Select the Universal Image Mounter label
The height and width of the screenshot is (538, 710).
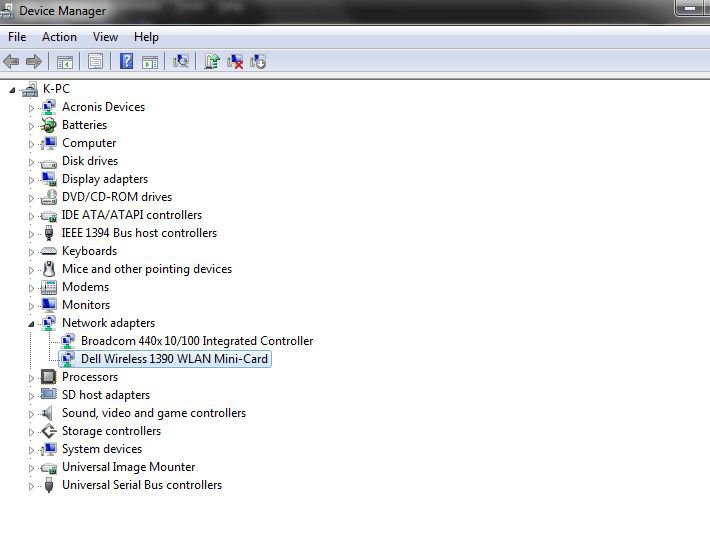pyautogui.click(x=129, y=467)
